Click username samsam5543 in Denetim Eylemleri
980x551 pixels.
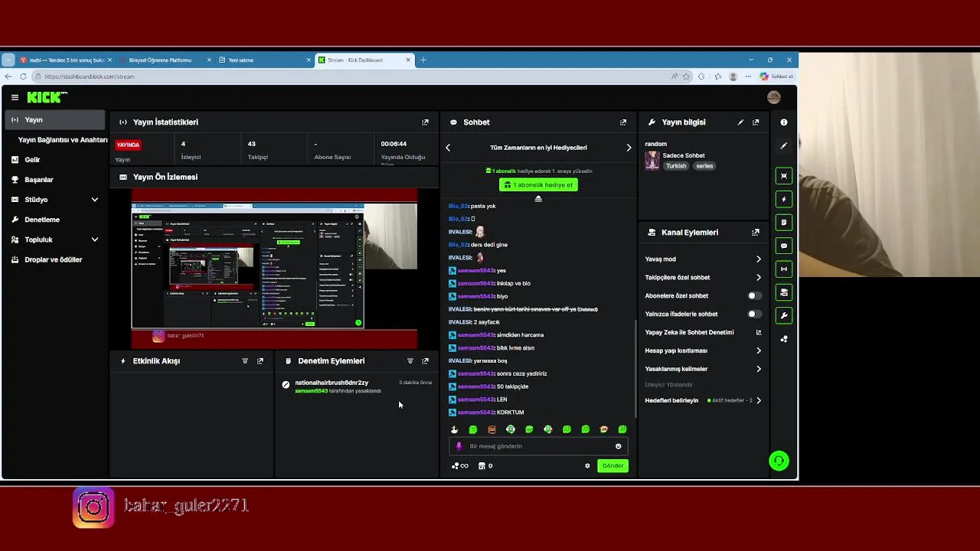[311, 391]
